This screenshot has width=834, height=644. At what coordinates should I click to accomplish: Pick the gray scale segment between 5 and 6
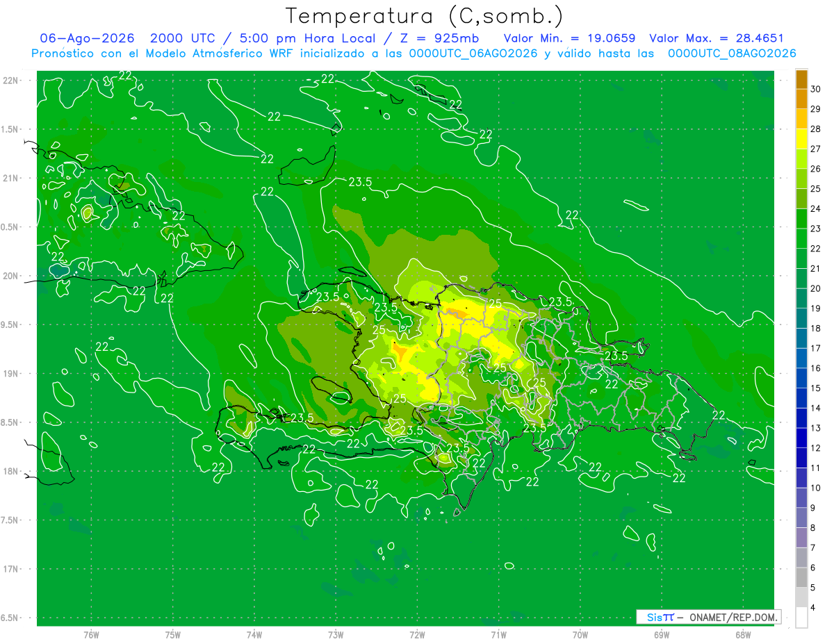coord(801,578)
